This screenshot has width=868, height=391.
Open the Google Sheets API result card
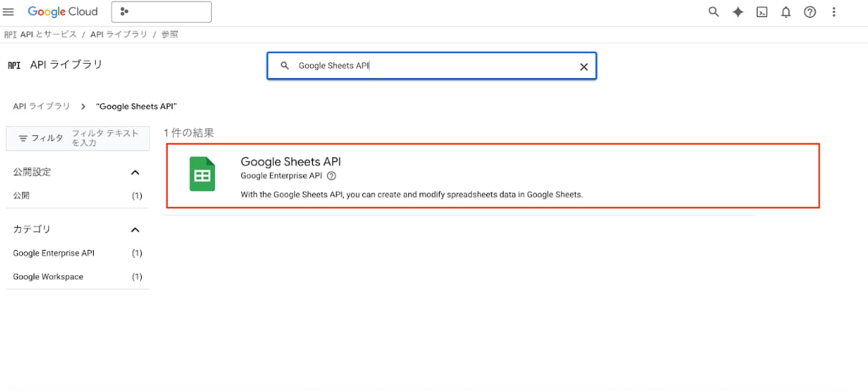pyautogui.click(x=493, y=175)
